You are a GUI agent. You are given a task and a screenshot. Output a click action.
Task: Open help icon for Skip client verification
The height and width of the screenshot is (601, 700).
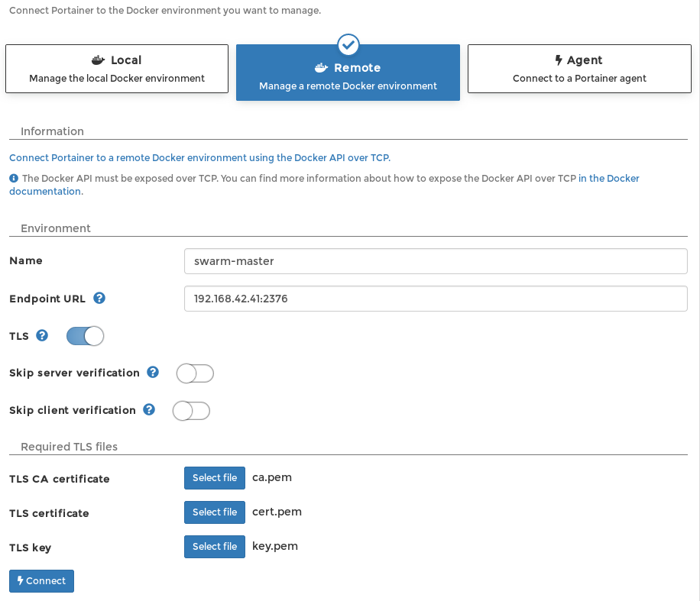[x=149, y=409]
